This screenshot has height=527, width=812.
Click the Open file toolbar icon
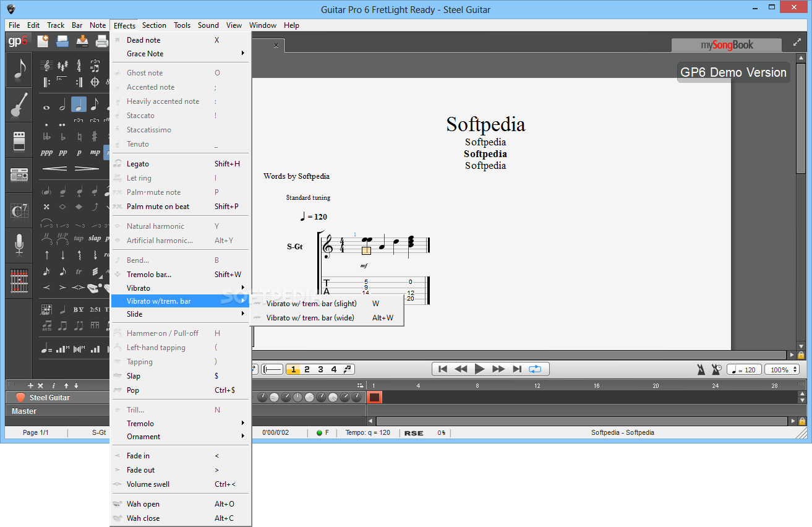point(62,41)
